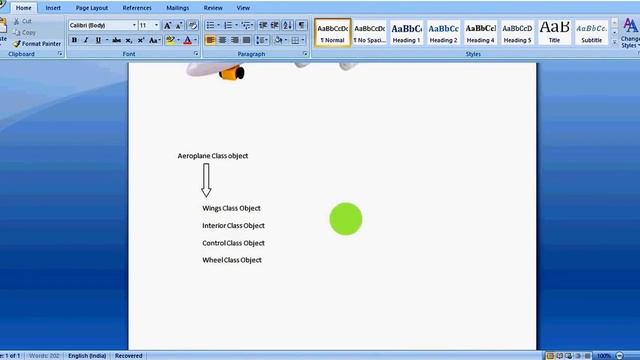Open Change Styles menu
Viewport: 640px width, 360px height.
631,33
